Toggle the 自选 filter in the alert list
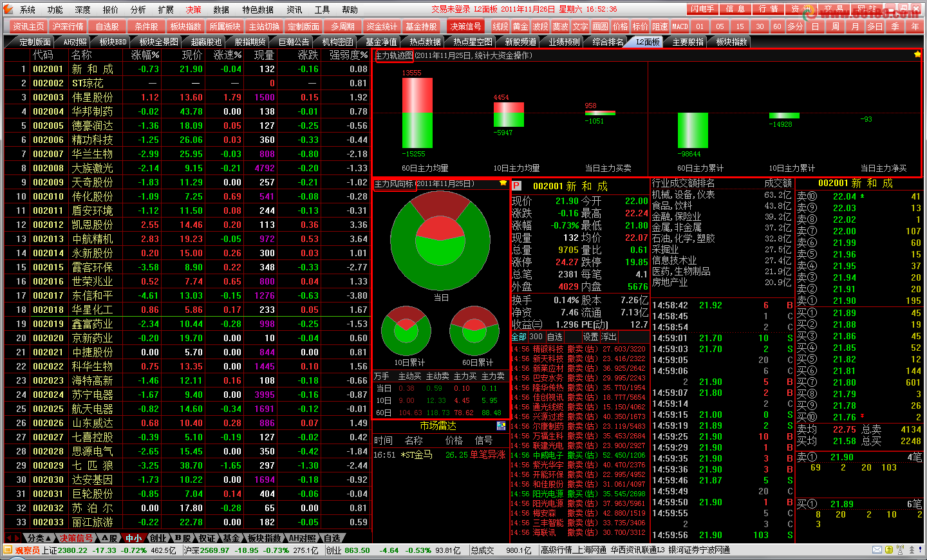 click(554, 337)
